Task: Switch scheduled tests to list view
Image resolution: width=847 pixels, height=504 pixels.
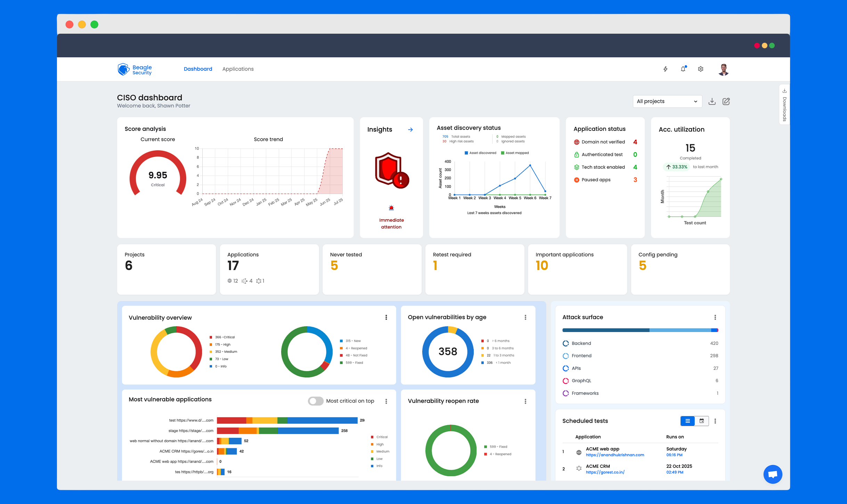Action: click(x=687, y=421)
